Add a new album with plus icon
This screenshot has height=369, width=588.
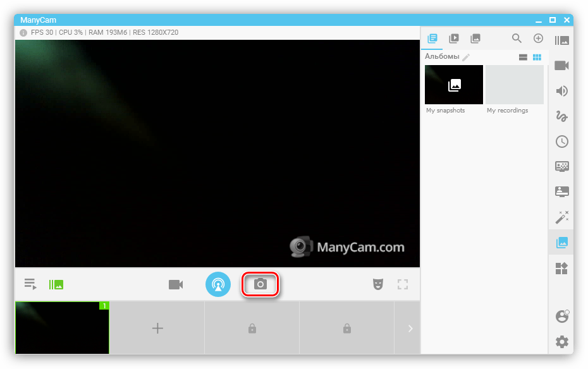pyautogui.click(x=538, y=38)
